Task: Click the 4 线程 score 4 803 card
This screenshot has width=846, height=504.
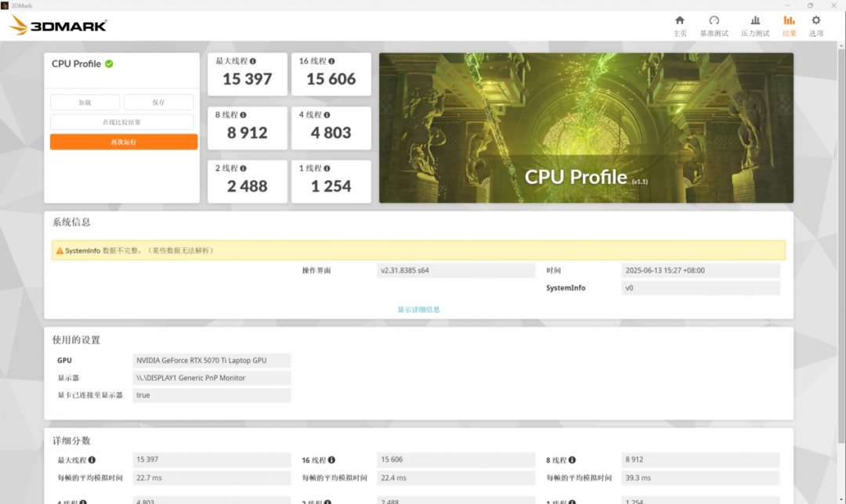Action: click(x=331, y=128)
